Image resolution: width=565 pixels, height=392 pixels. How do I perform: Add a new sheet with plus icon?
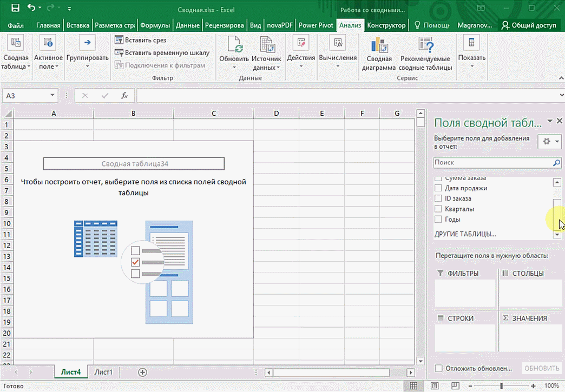pyautogui.click(x=142, y=372)
